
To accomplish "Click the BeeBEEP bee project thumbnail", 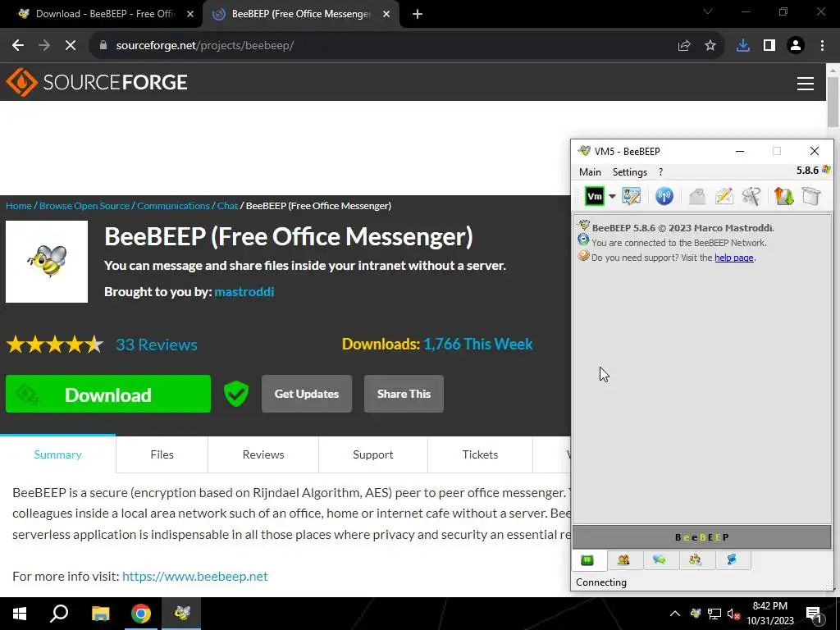I will click(47, 262).
